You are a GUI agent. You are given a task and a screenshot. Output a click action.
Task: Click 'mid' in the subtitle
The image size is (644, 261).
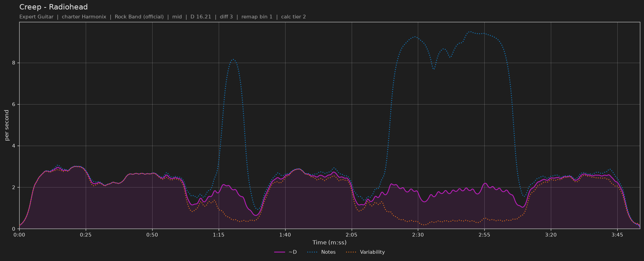[x=177, y=17]
